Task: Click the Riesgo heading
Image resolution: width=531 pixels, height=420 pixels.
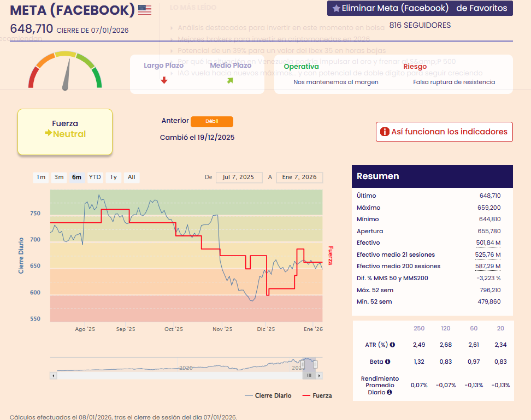Action: coord(415,66)
